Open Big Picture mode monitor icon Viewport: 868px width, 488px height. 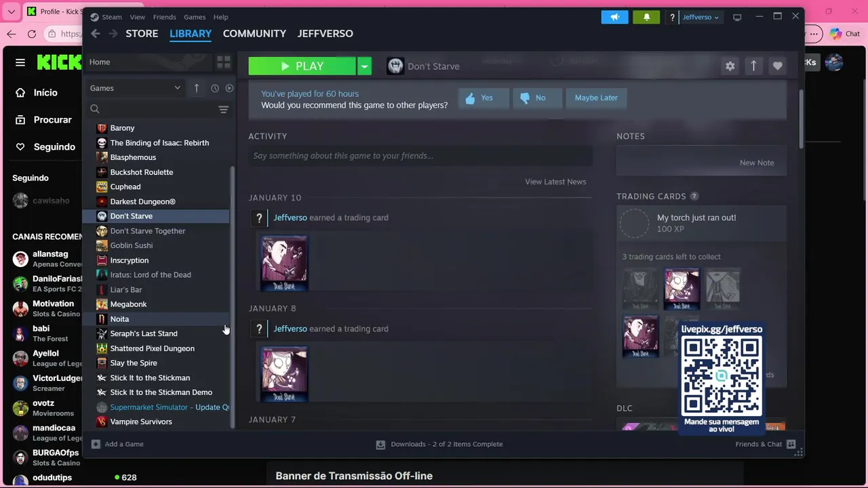(x=737, y=17)
